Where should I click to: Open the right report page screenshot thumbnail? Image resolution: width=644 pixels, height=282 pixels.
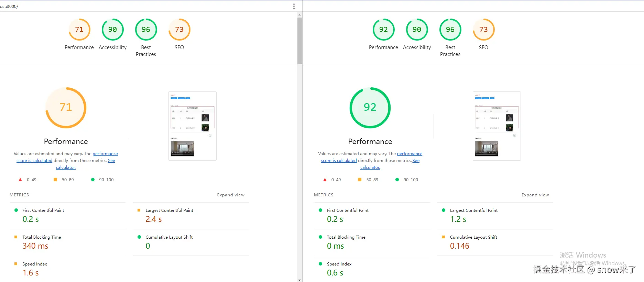coord(497,126)
